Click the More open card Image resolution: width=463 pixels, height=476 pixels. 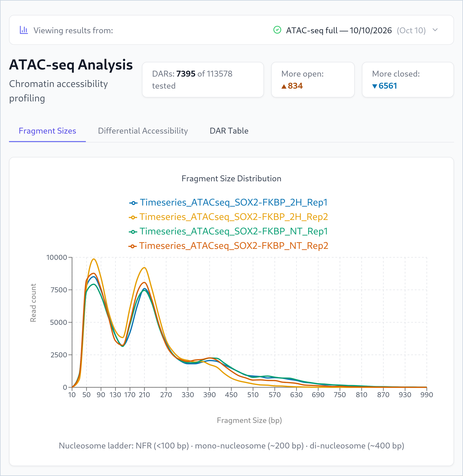313,80
